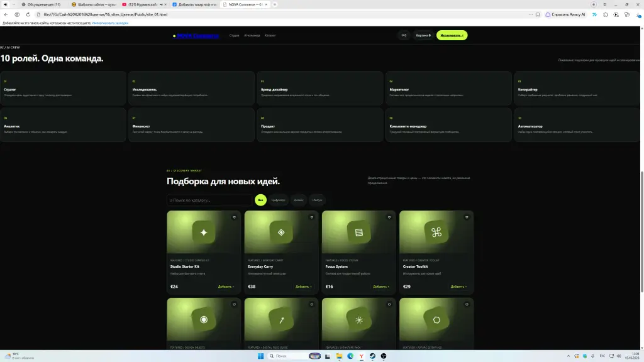Reload the page with browser refresh icon
The width and height of the screenshot is (644, 362).
28,14
